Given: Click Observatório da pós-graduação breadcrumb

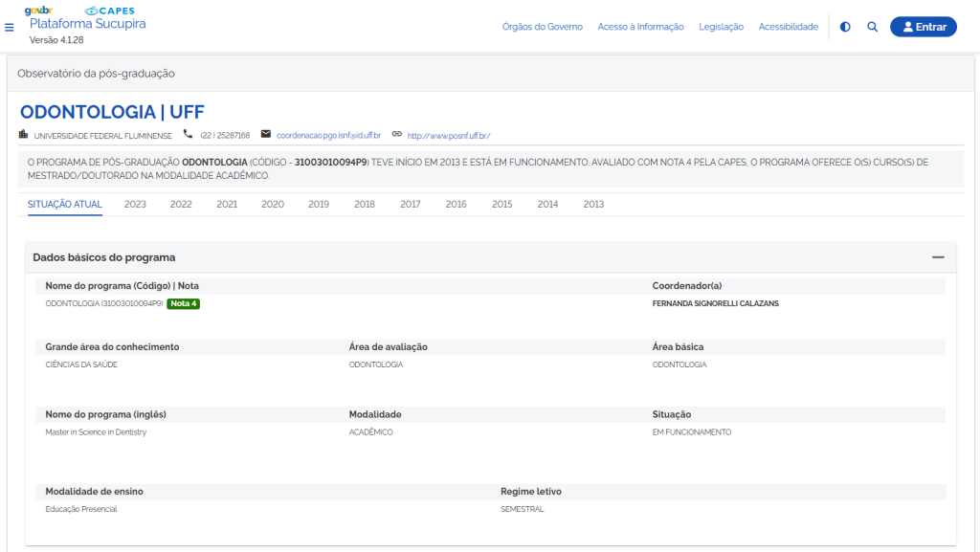Looking at the screenshot, I should pos(97,73).
